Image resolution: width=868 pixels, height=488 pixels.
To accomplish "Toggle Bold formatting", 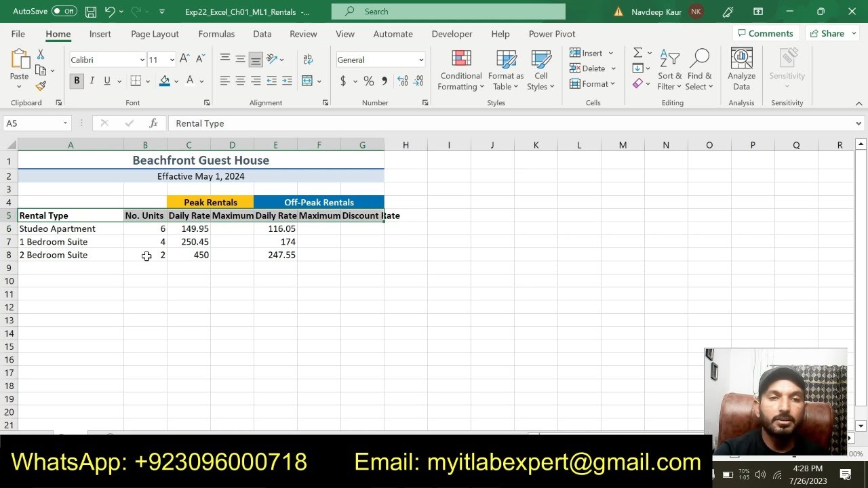I will 77,81.
